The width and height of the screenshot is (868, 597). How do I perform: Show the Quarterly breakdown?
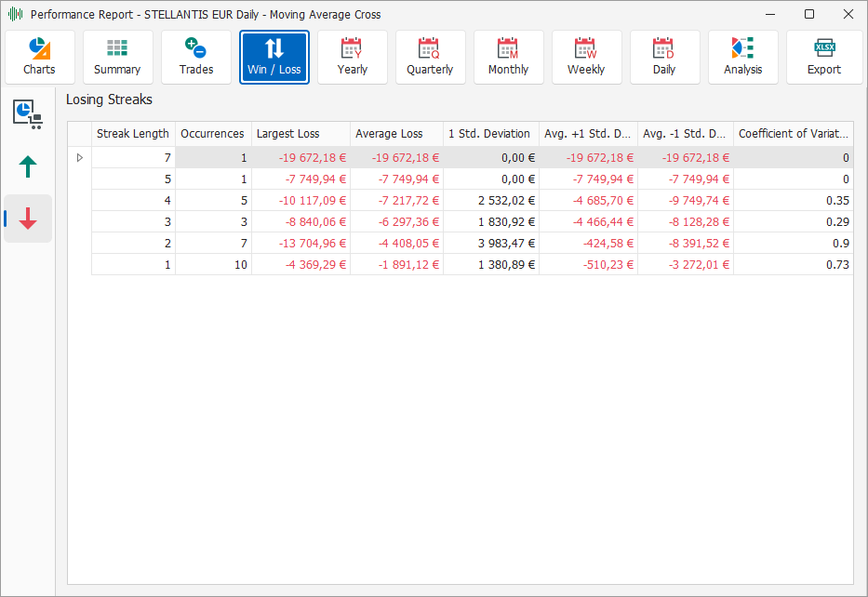(430, 57)
